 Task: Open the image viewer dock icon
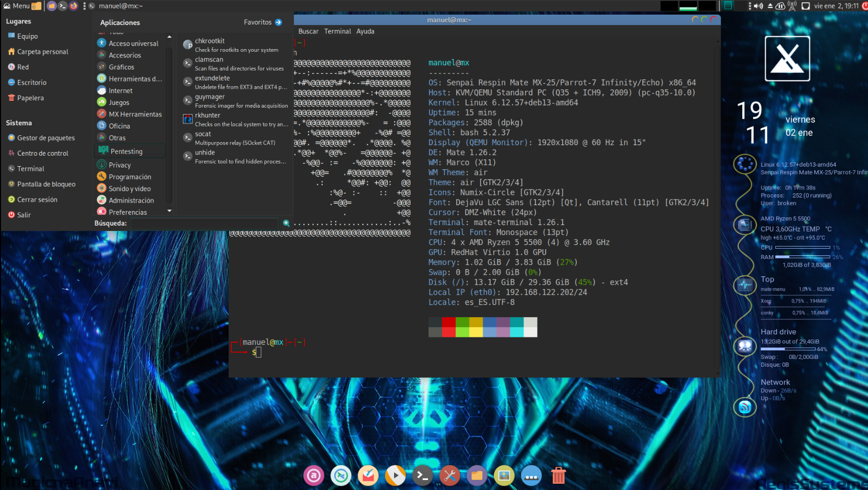coord(504,476)
